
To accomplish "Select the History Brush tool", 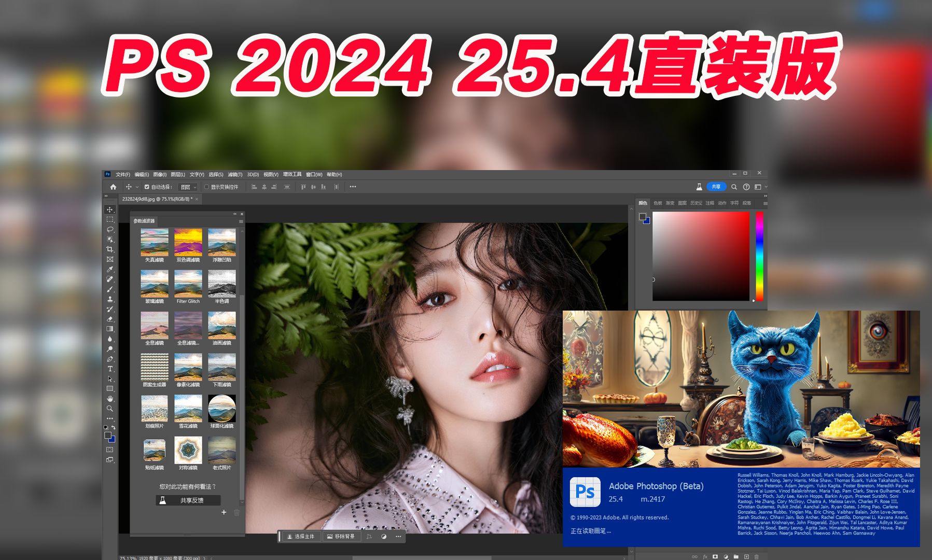I will tap(110, 309).
